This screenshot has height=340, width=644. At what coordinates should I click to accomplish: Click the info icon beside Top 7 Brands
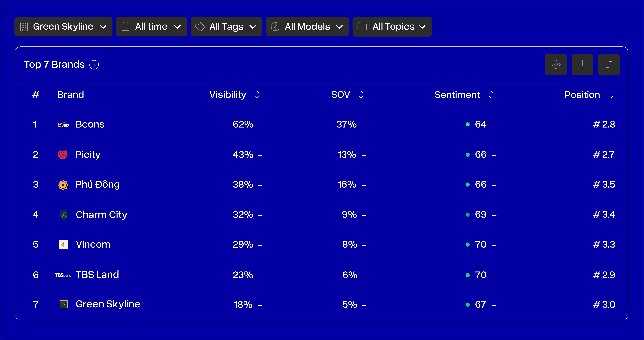pos(94,65)
